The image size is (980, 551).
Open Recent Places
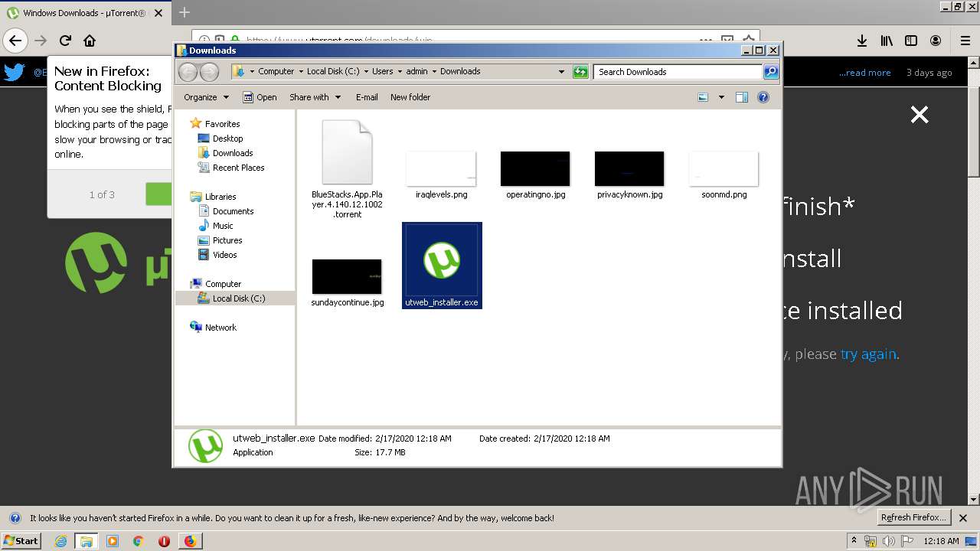tap(238, 168)
